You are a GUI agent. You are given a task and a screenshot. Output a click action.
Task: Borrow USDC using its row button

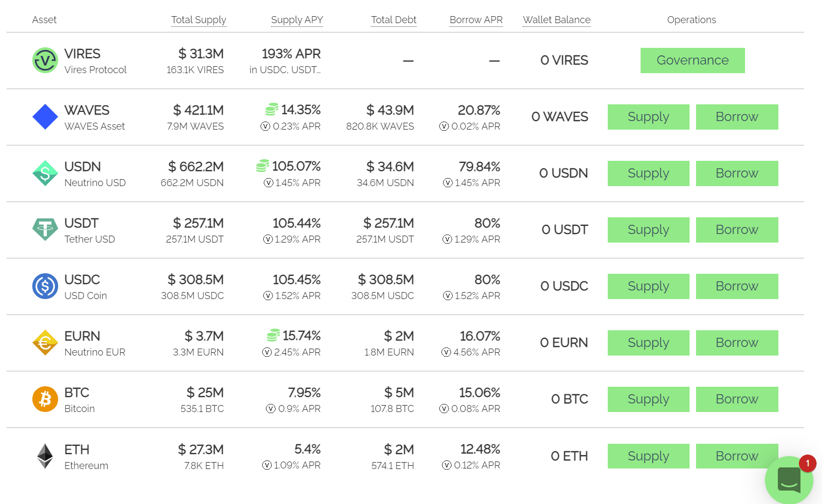pos(736,286)
